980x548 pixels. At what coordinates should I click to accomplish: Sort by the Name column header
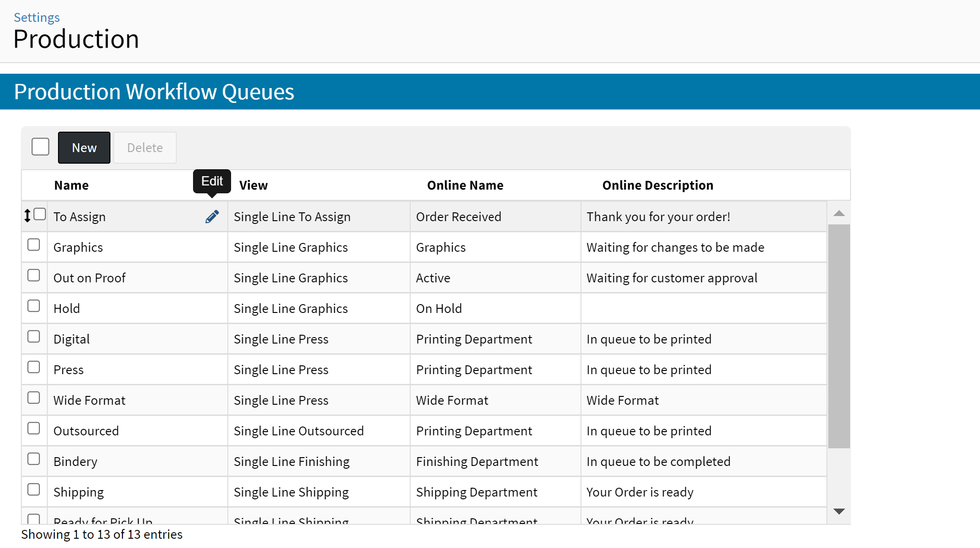pos(71,185)
